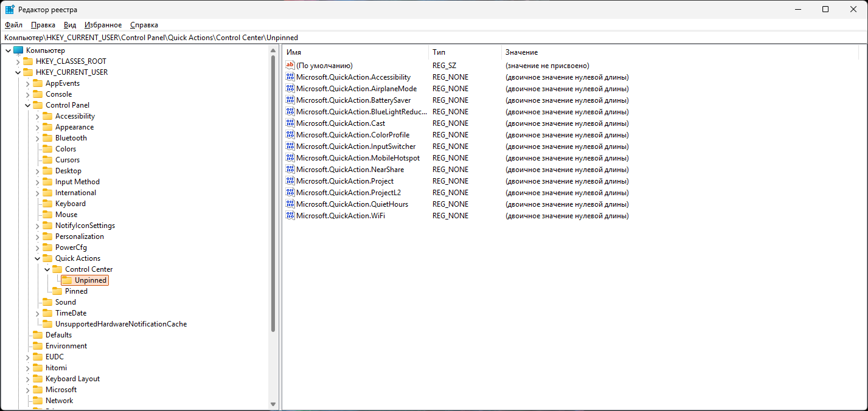
Task: Select the Компьютер computer icon
Action: click(18, 50)
